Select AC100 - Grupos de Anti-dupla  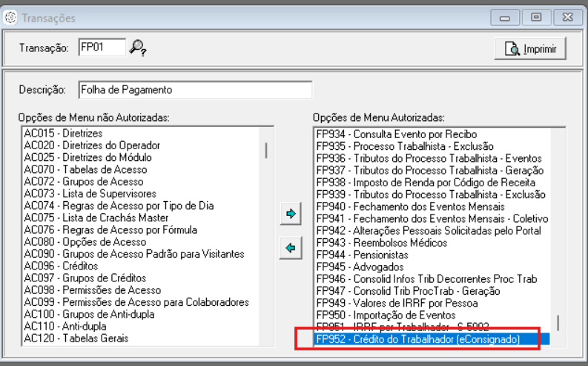pos(89,314)
